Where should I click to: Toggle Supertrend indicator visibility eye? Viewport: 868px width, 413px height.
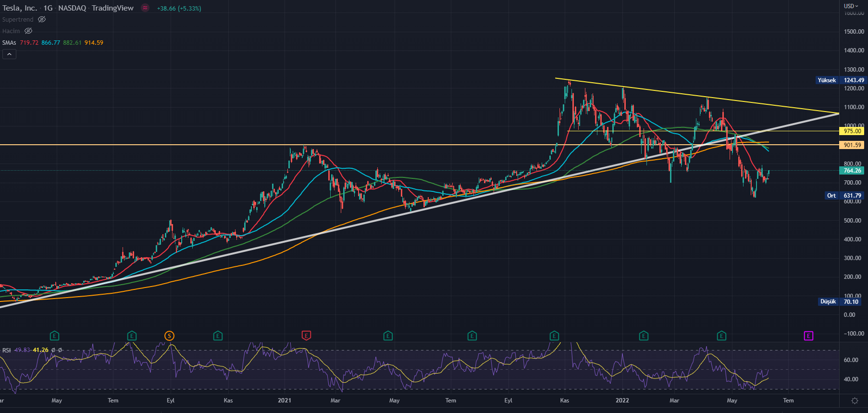[x=42, y=20]
